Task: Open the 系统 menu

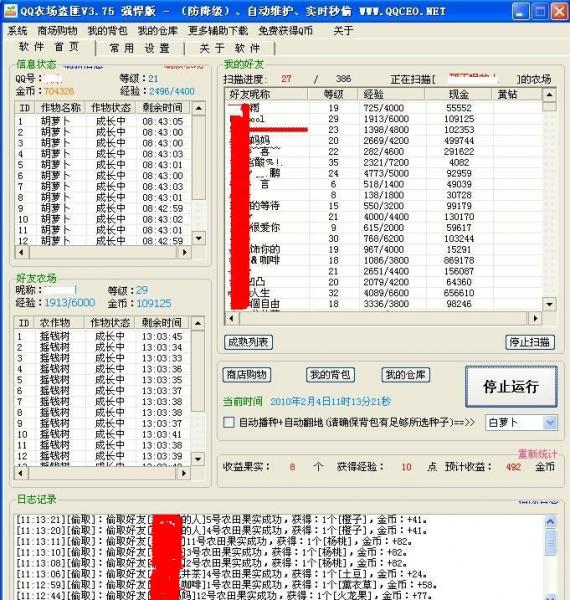Action: (17, 31)
